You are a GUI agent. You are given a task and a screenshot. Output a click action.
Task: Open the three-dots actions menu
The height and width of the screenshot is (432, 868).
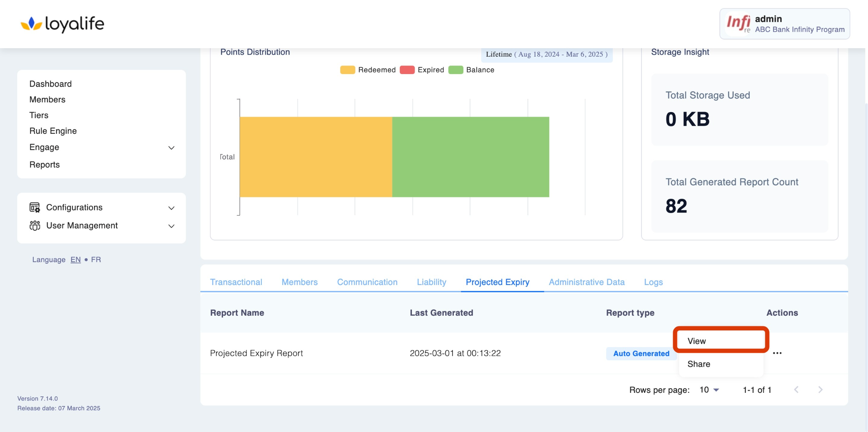tap(777, 353)
